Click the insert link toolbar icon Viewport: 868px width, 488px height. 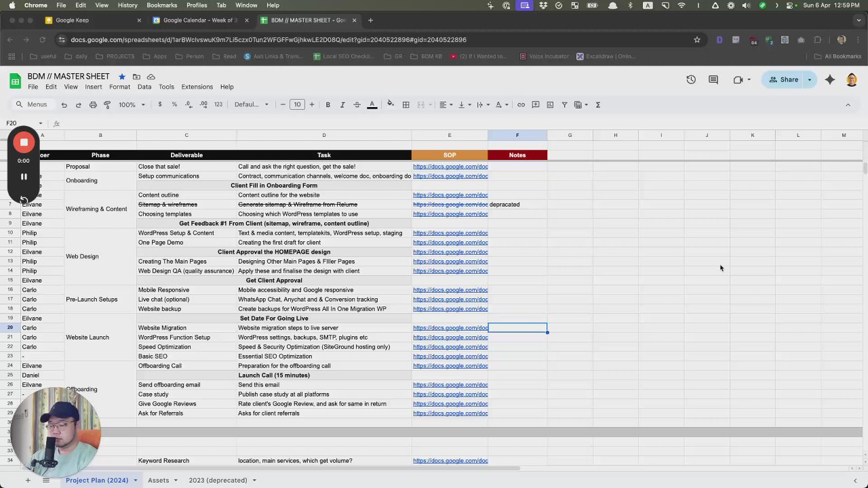521,105
